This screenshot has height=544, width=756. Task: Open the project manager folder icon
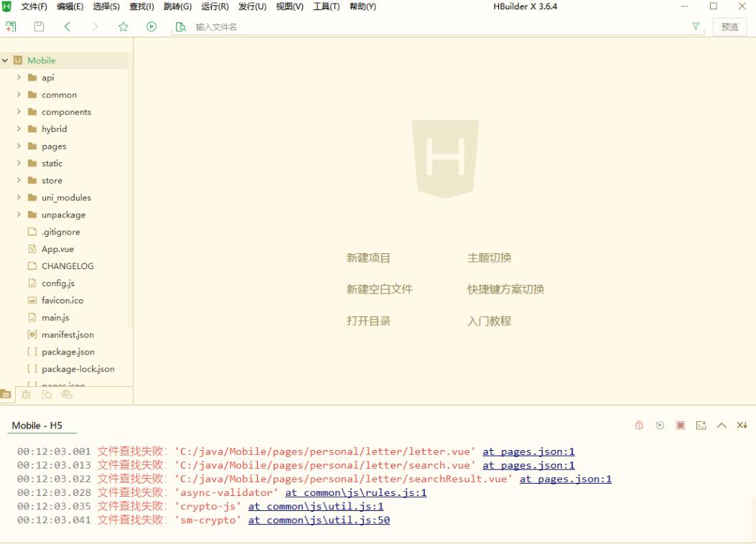pos(6,394)
